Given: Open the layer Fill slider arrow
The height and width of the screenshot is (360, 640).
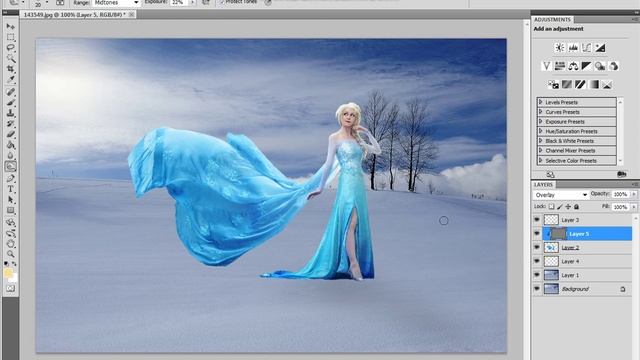Looking at the screenshot, I should 634,207.
